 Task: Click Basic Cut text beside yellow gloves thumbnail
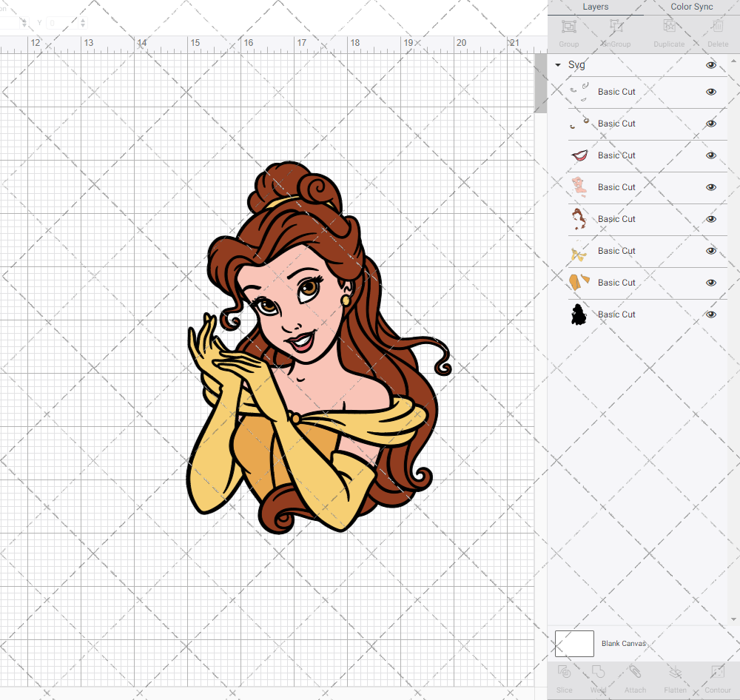[616, 251]
